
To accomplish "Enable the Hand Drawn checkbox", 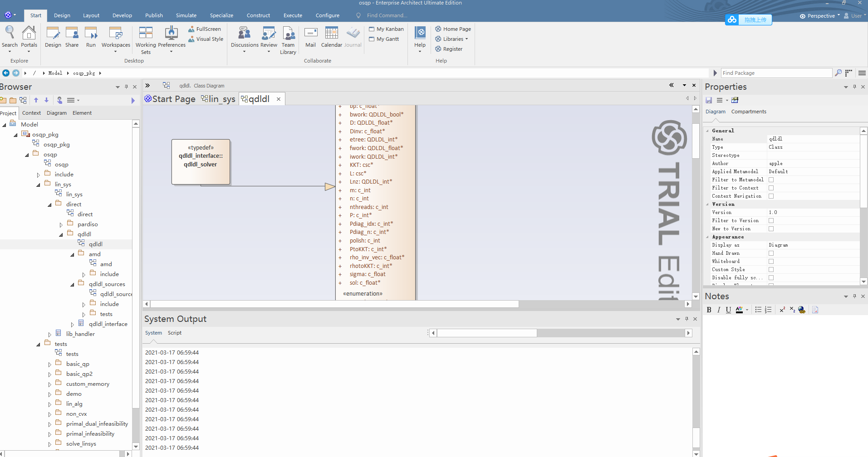I will pos(771,253).
